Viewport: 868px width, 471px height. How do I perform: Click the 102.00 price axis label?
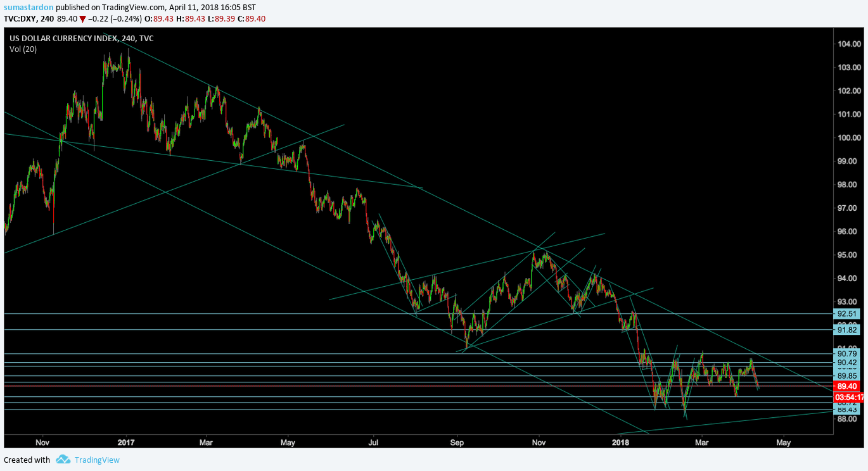pos(848,91)
